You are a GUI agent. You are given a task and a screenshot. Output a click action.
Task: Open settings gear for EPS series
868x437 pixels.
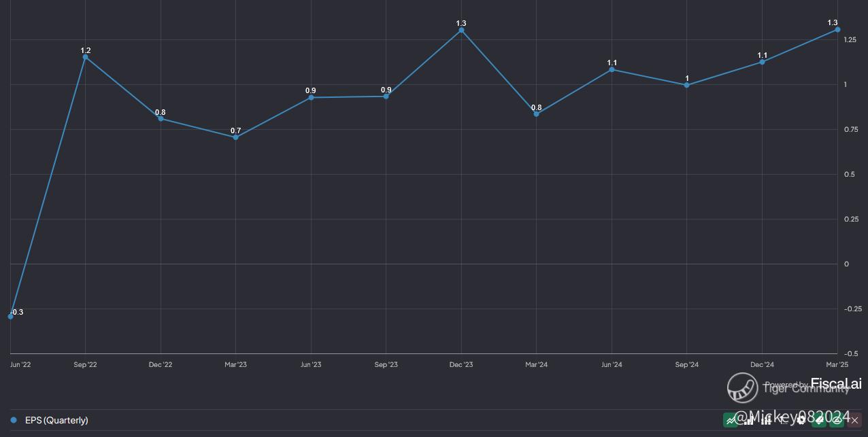tap(801, 420)
